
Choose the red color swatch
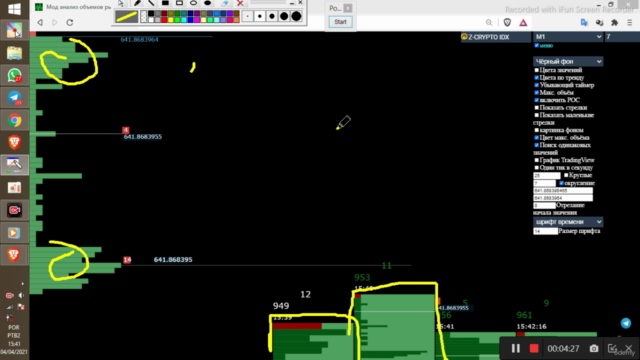click(164, 20)
